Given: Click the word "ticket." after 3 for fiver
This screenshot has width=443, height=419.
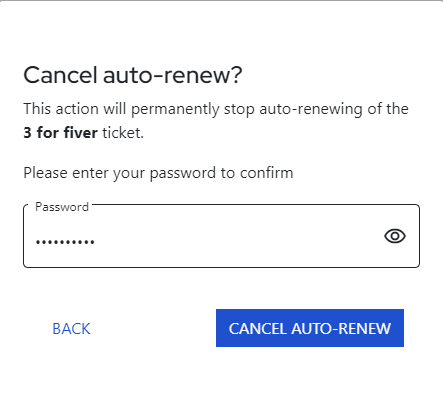Looking at the screenshot, I should (x=123, y=133).
